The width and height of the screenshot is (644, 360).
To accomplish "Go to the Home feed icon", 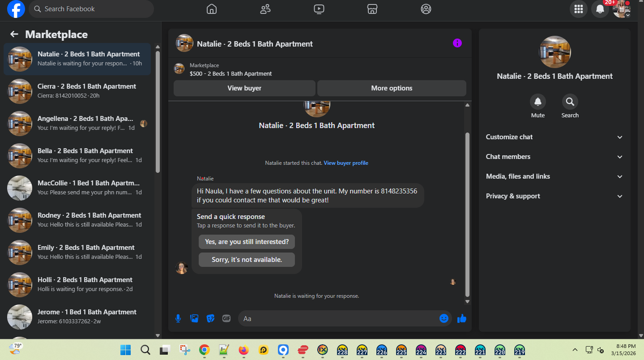I will pyautogui.click(x=212, y=9).
